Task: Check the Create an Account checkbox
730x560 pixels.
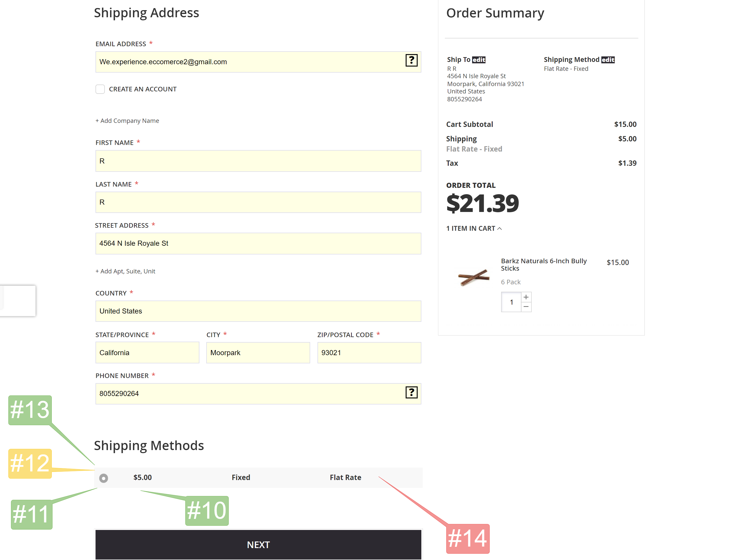Action: [x=100, y=89]
